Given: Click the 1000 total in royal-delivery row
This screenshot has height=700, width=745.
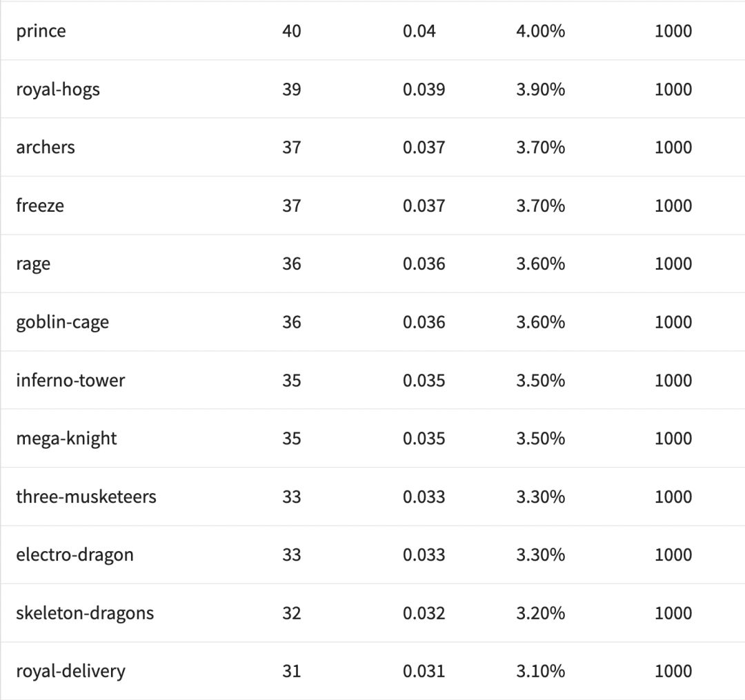Looking at the screenshot, I should pos(673,671).
